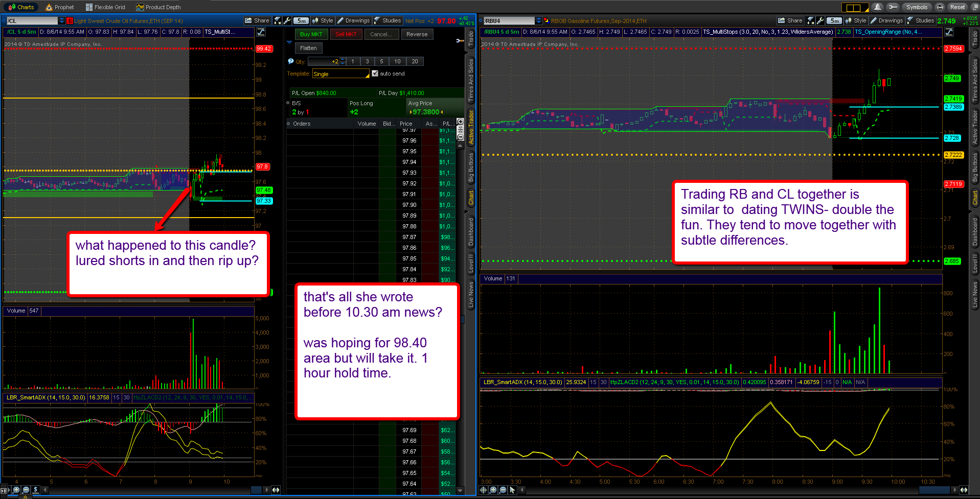Viewport: 980px width, 499px height.
Task: Switch to the Charts tab
Action: 21,7
